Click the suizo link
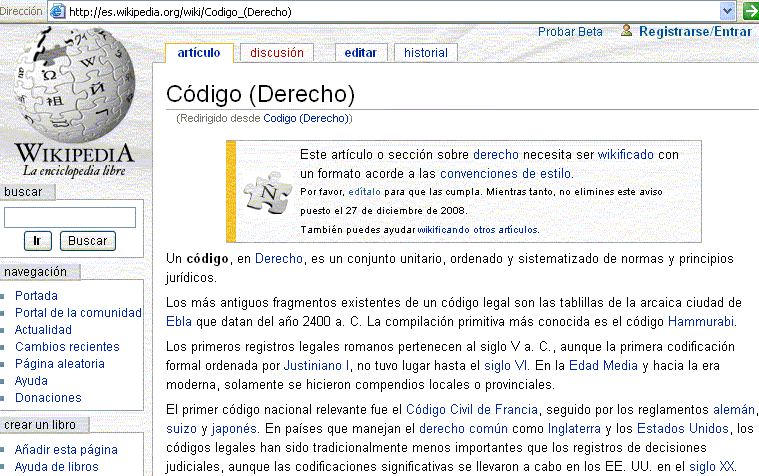This screenshot has height=476, width=759. point(182,429)
